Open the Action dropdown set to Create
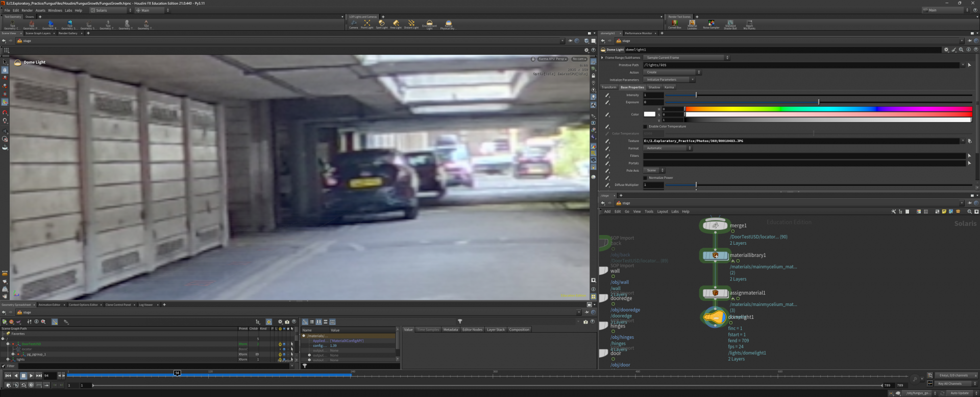The image size is (980, 397). (672, 72)
